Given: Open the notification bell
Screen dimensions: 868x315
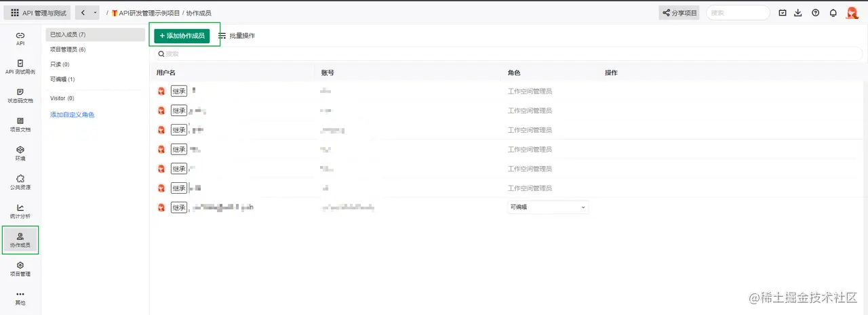Looking at the screenshot, I should tap(833, 12).
